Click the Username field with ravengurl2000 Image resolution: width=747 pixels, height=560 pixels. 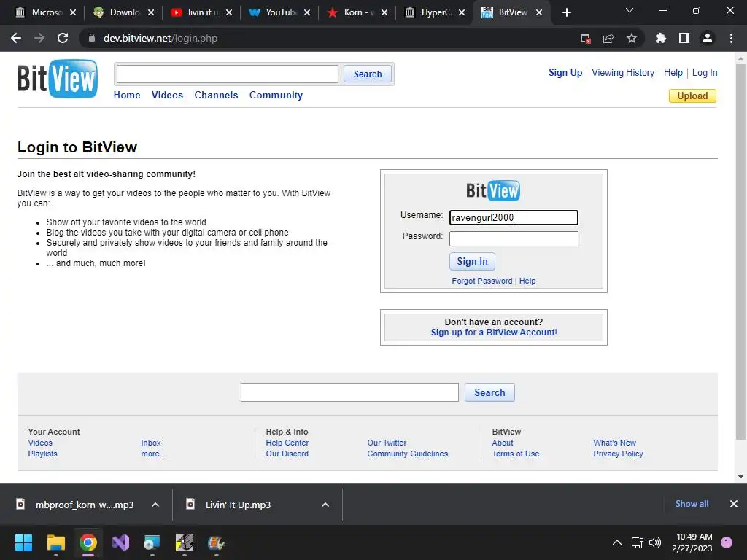point(514,217)
